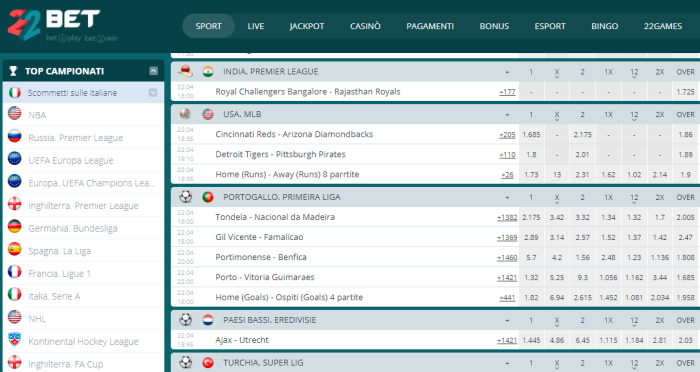
Task: Select odds 5.7 for Portimonense to win
Action: click(x=531, y=257)
